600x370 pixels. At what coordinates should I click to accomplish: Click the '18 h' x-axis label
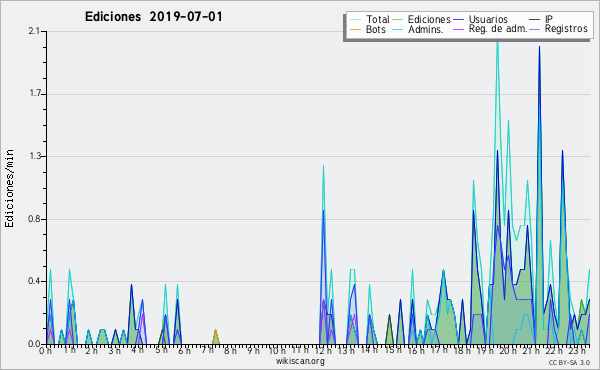tap(463, 350)
